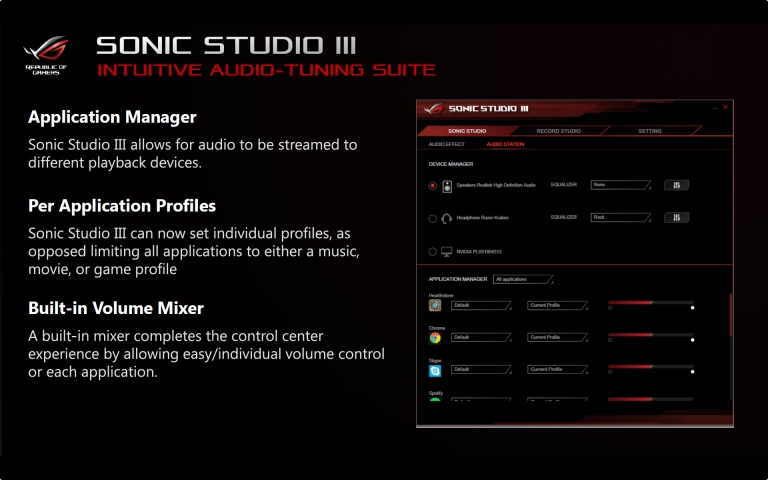Viewport: 768px width, 480px height.
Task: Open Hearthstone's Current Profile dropdown
Action: tap(557, 306)
